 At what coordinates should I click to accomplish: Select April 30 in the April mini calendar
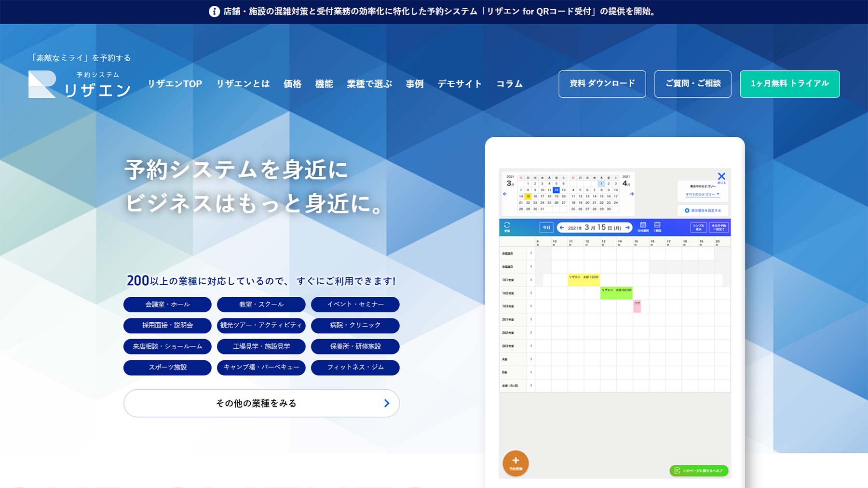coord(609,209)
